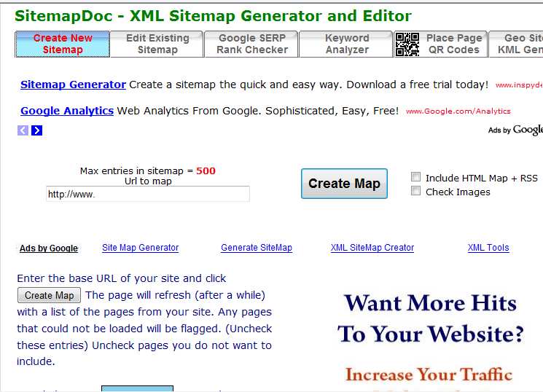Click the Url to map input field

coord(148,195)
